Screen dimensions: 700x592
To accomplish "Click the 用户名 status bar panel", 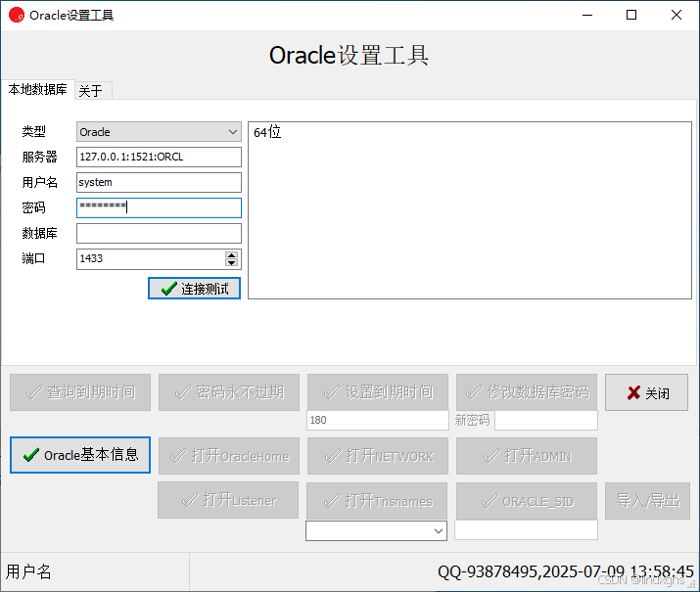I will pos(95,571).
